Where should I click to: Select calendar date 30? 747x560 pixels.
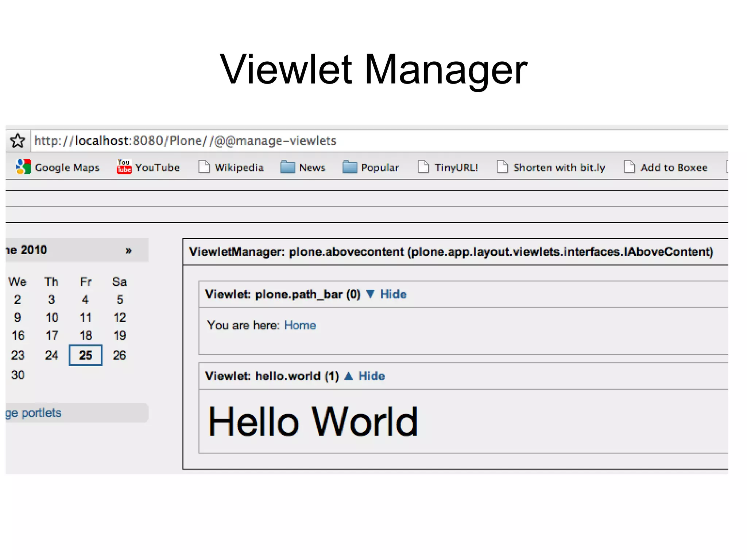(x=18, y=375)
